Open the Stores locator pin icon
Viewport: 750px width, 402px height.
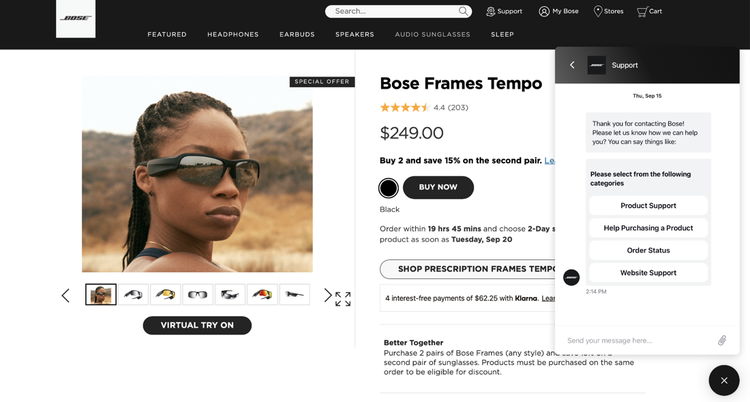tap(598, 11)
